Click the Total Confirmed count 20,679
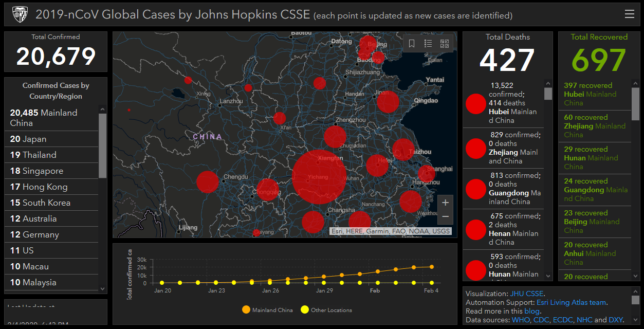This screenshot has height=329, width=644. click(x=56, y=56)
